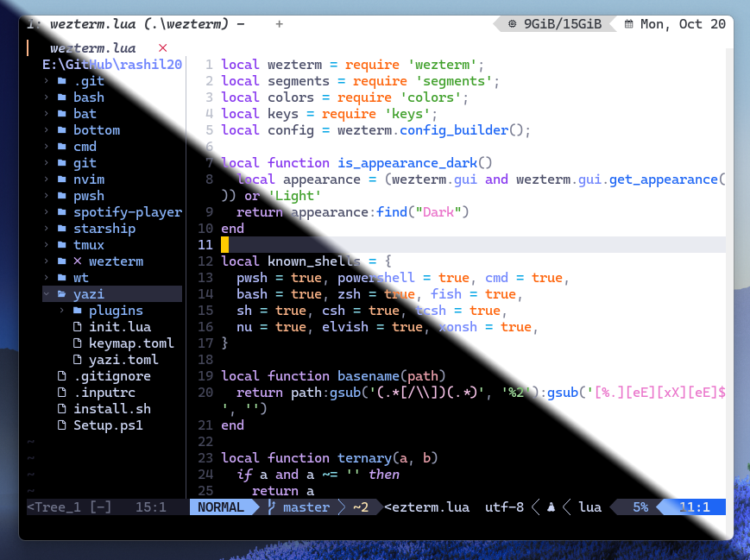Viewport: 750px width, 560px height.
Task: Open a new terminal tab with plus button
Action: (x=279, y=24)
